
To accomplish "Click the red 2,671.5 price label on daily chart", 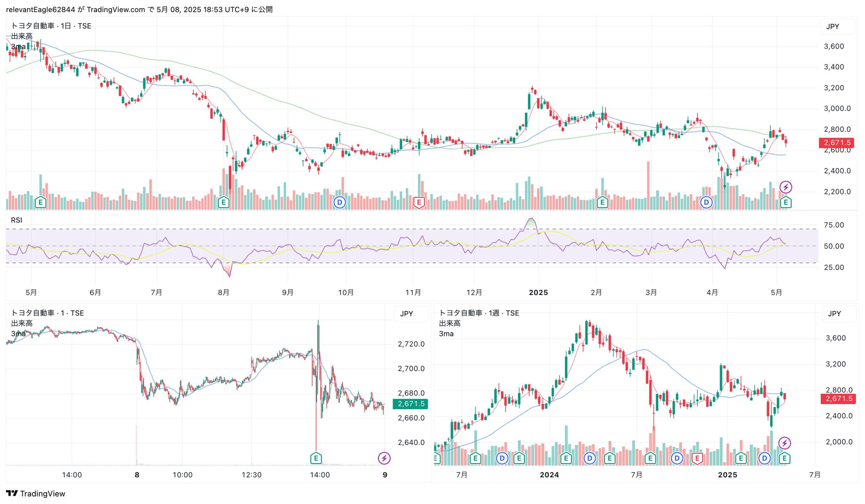I will click(836, 143).
